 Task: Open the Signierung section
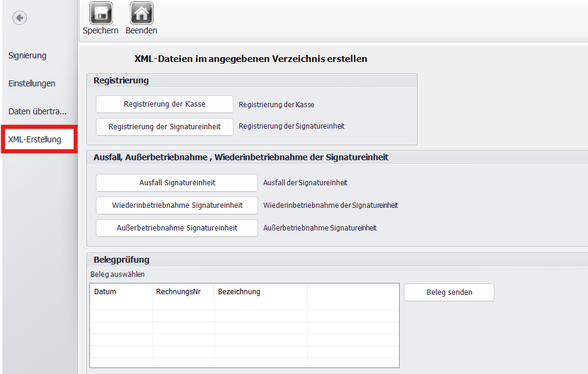tap(27, 55)
